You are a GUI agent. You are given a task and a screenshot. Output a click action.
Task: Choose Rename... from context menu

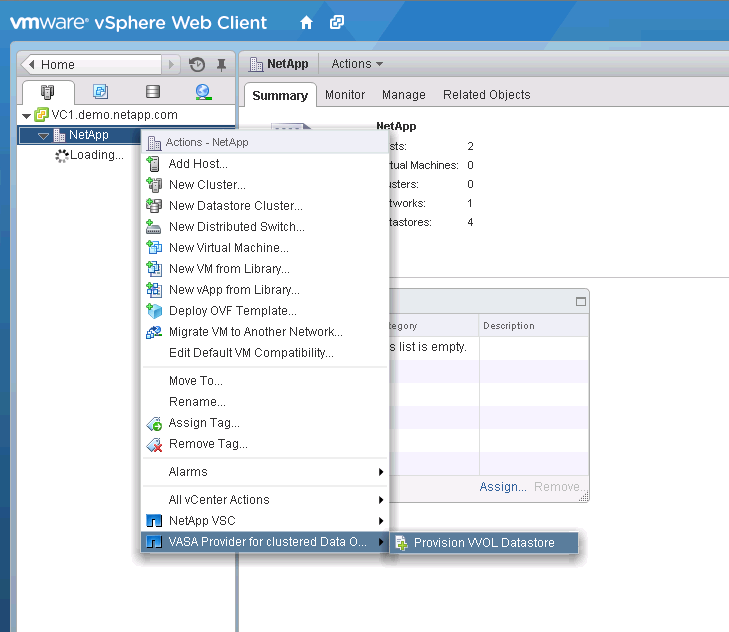(265, 401)
